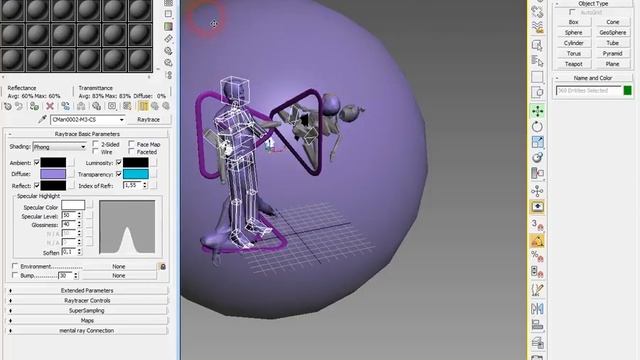Click the Get Material icon
Image resolution: width=640 pixels, height=360 pixels.
(x=8, y=107)
